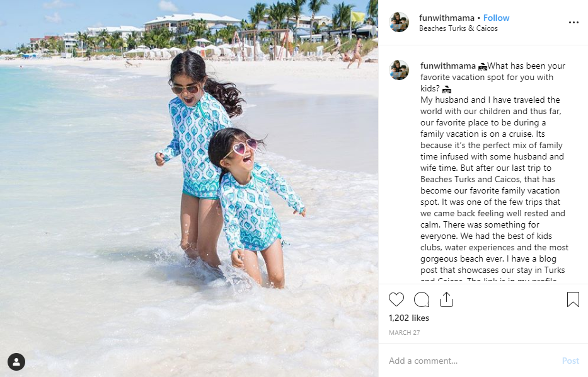The image size is (588, 377).
Task: Open funwithmama profile from header username
Action: tap(447, 18)
